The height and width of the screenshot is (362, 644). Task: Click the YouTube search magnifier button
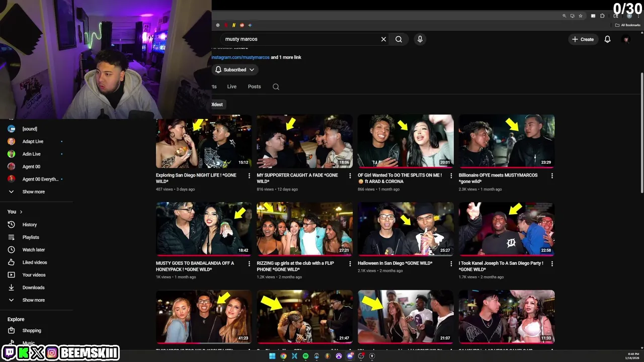(x=398, y=39)
